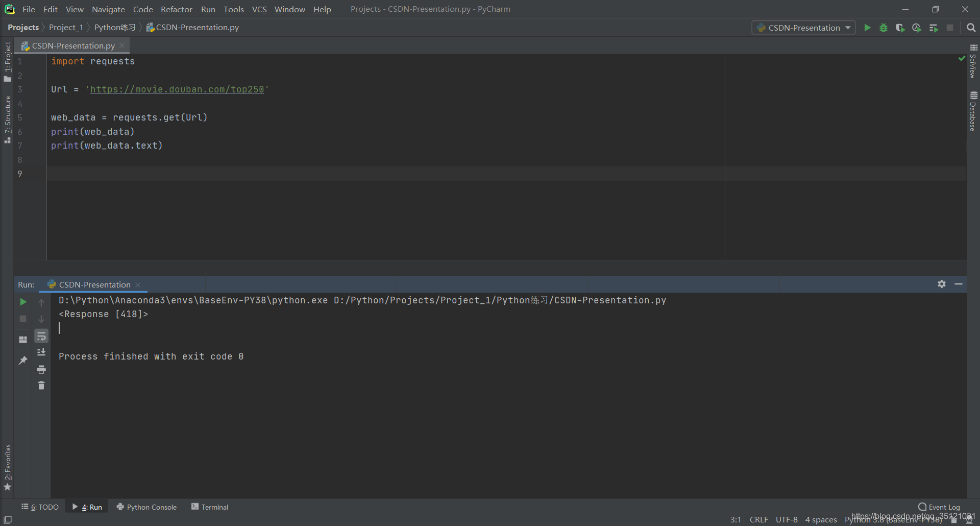Open Run panel settings gear
Image resolution: width=980 pixels, height=526 pixels.
(942, 284)
